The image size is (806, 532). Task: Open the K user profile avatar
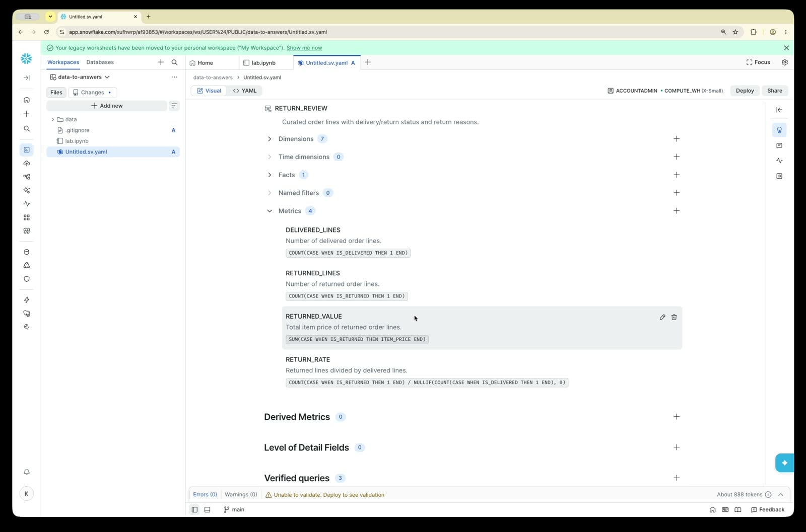coord(27,494)
